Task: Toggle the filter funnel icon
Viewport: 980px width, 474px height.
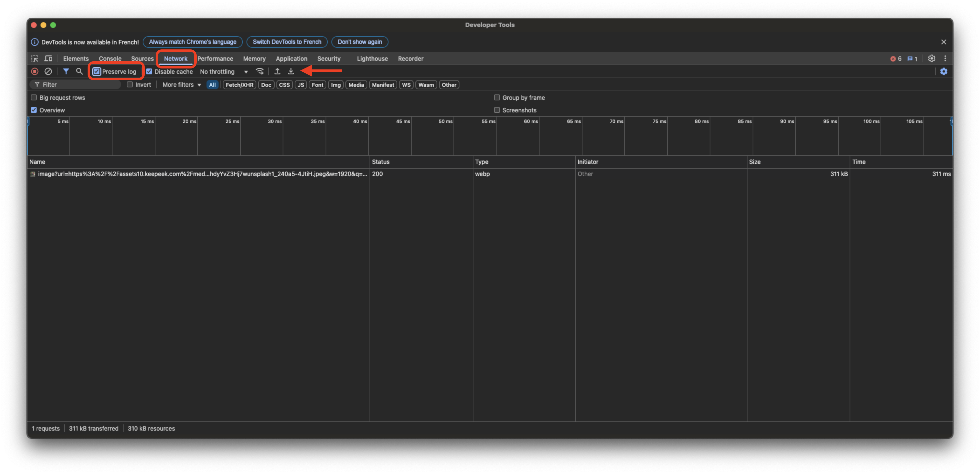Action: pyautogui.click(x=66, y=71)
